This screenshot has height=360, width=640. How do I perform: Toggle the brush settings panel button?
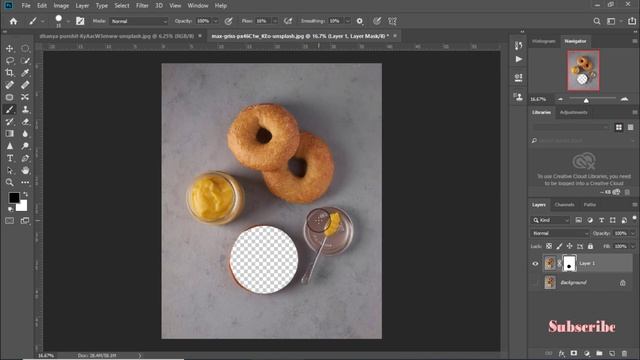pyautogui.click(x=80, y=21)
